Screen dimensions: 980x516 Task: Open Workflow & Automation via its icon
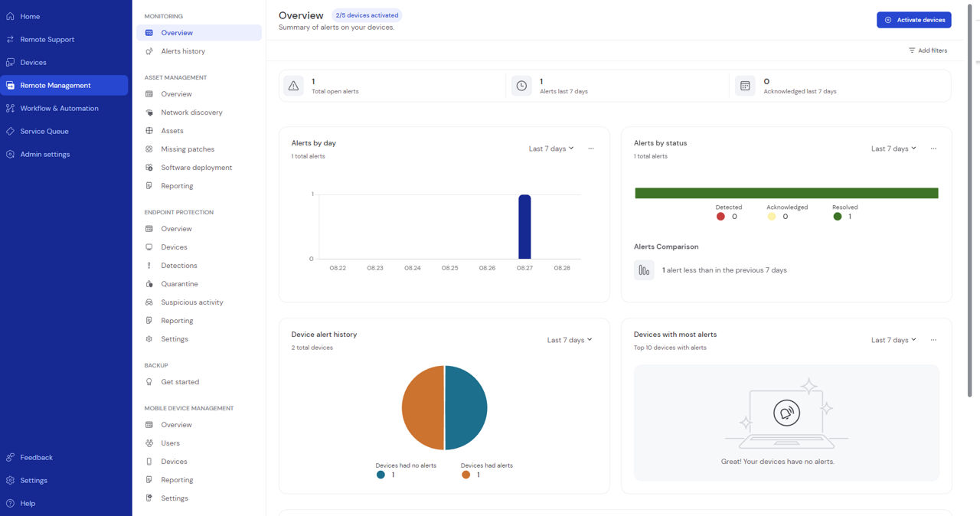point(10,108)
